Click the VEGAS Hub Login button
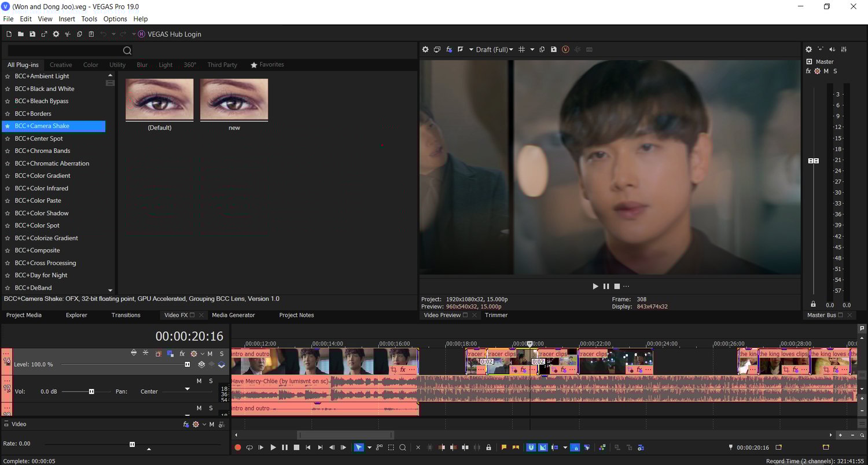The height and width of the screenshot is (465, 868). [x=170, y=34]
